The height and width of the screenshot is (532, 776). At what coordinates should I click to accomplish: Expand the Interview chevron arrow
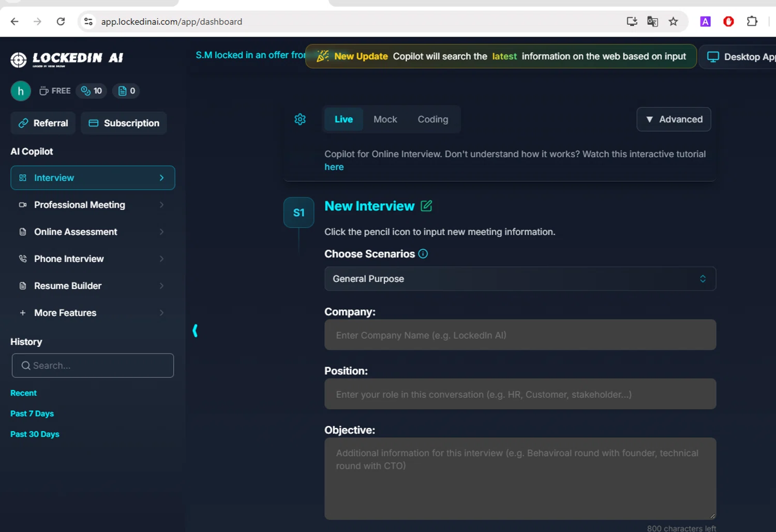pos(162,178)
